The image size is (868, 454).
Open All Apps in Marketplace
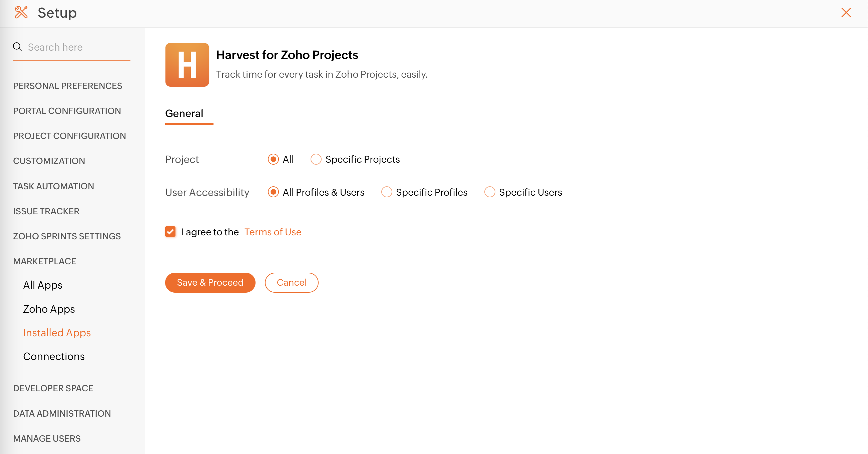(x=43, y=285)
